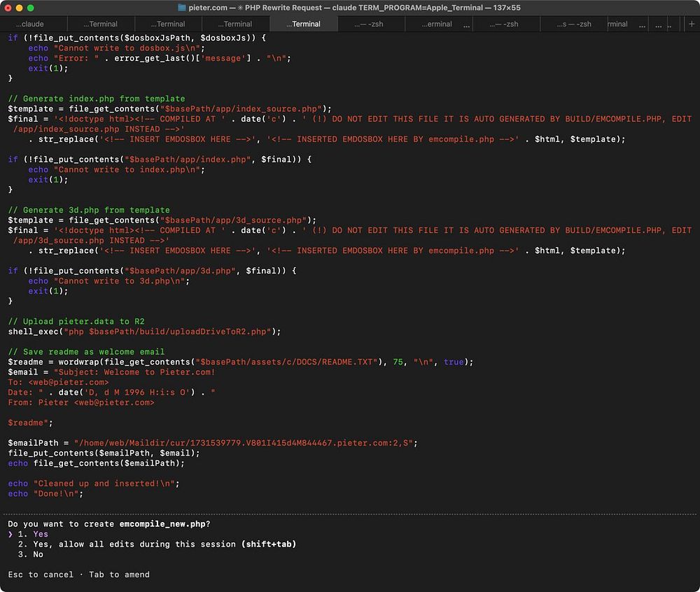Click the emcompile_new.php filename in the prompt
This screenshot has width=700, height=592.
(x=162, y=523)
